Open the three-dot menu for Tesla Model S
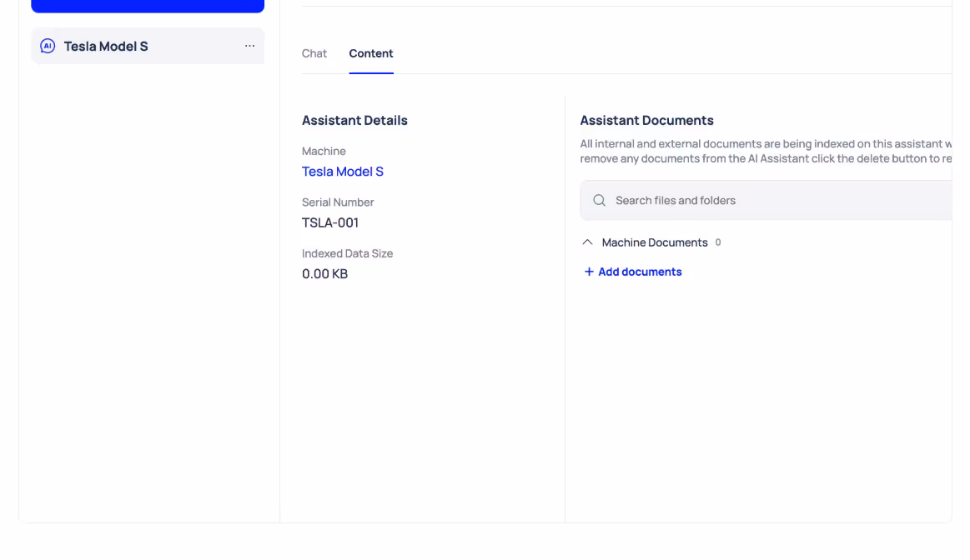This screenshot has height=560, width=970. (249, 46)
